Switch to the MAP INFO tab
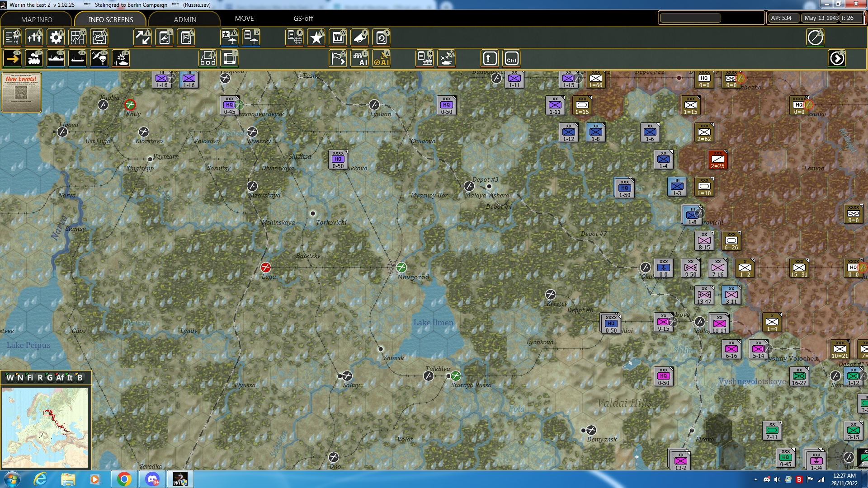Image resolution: width=868 pixels, height=488 pixels. click(x=37, y=19)
